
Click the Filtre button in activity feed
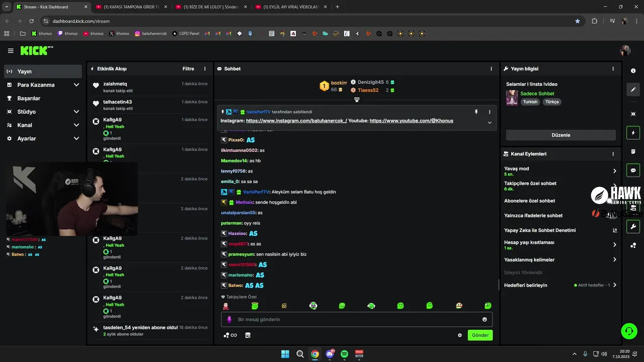point(188,69)
